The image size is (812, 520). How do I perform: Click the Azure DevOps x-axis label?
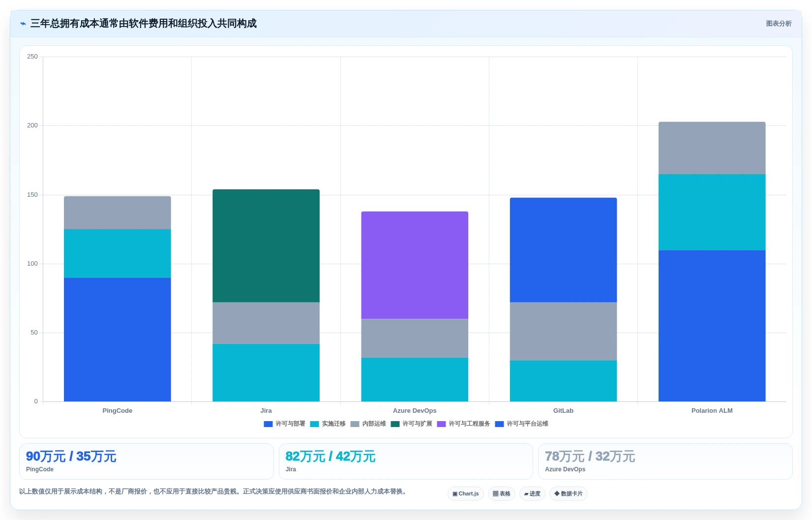(x=415, y=411)
